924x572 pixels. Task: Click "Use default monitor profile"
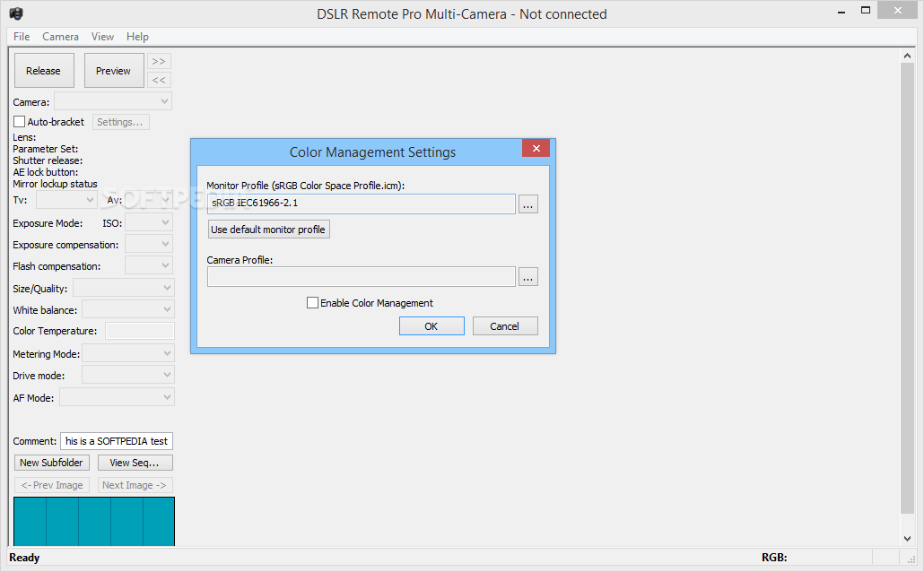268,229
